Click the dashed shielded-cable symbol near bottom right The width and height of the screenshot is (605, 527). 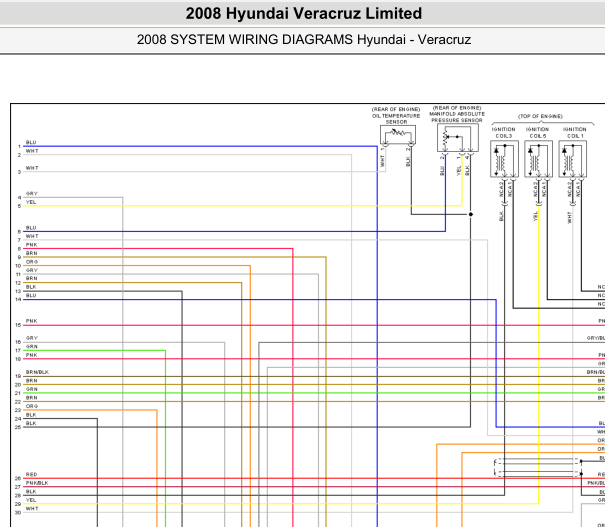(x=538, y=467)
